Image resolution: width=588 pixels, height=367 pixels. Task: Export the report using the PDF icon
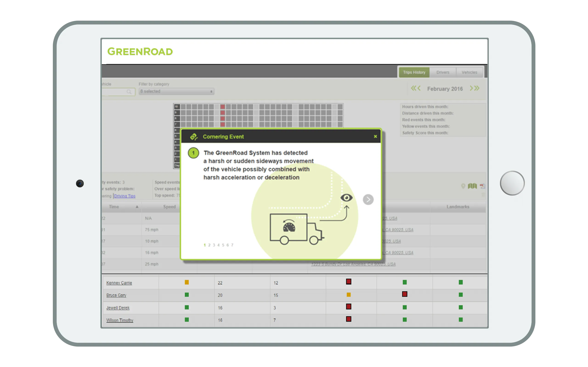point(483,186)
